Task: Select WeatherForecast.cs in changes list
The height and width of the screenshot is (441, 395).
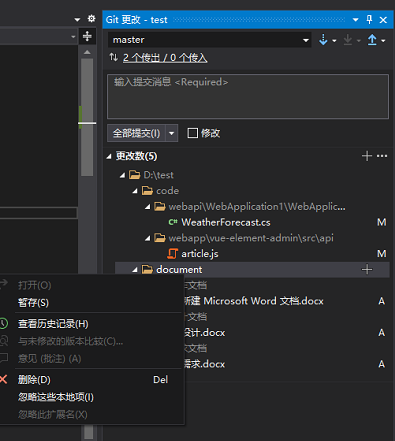Action: point(226,222)
